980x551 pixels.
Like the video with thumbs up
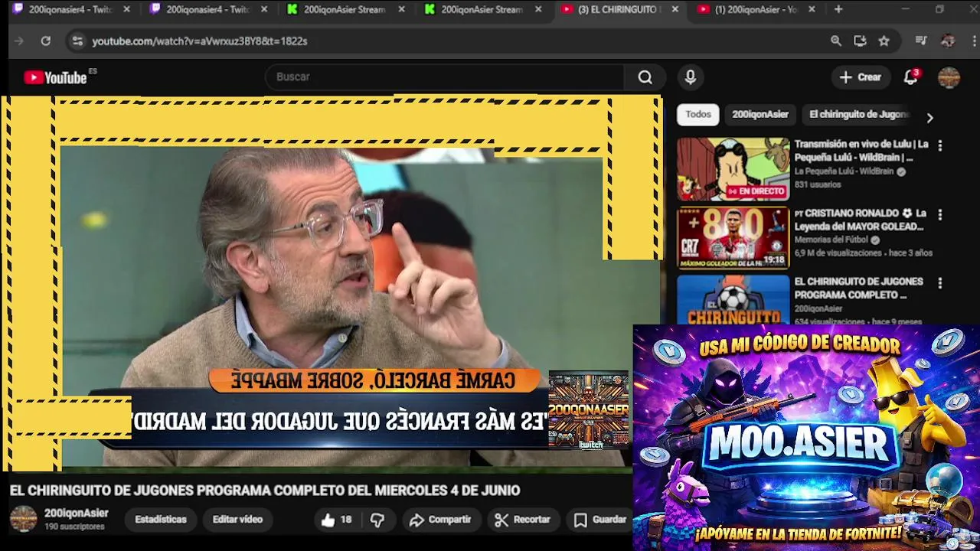(336, 520)
